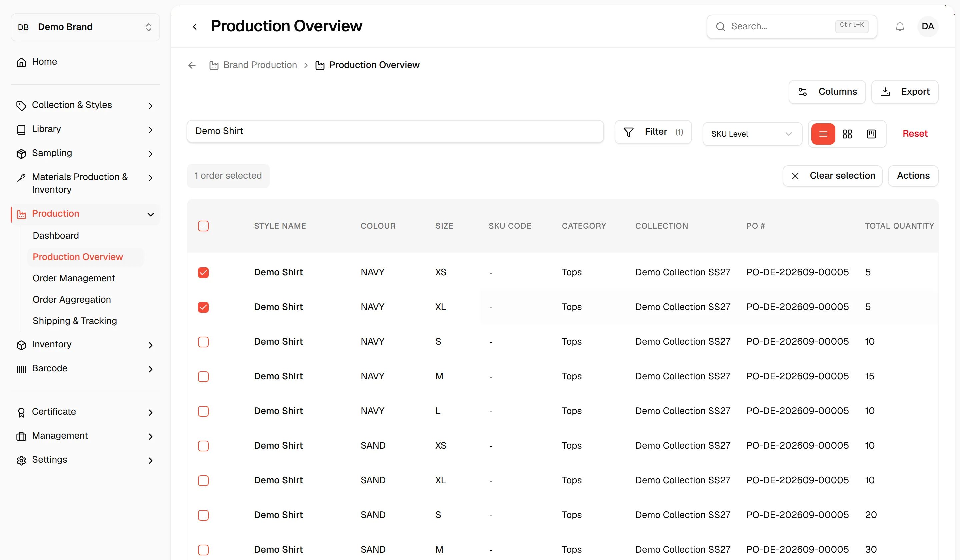This screenshot has height=560, width=960.
Task: Click the Columns button
Action: 827,92
